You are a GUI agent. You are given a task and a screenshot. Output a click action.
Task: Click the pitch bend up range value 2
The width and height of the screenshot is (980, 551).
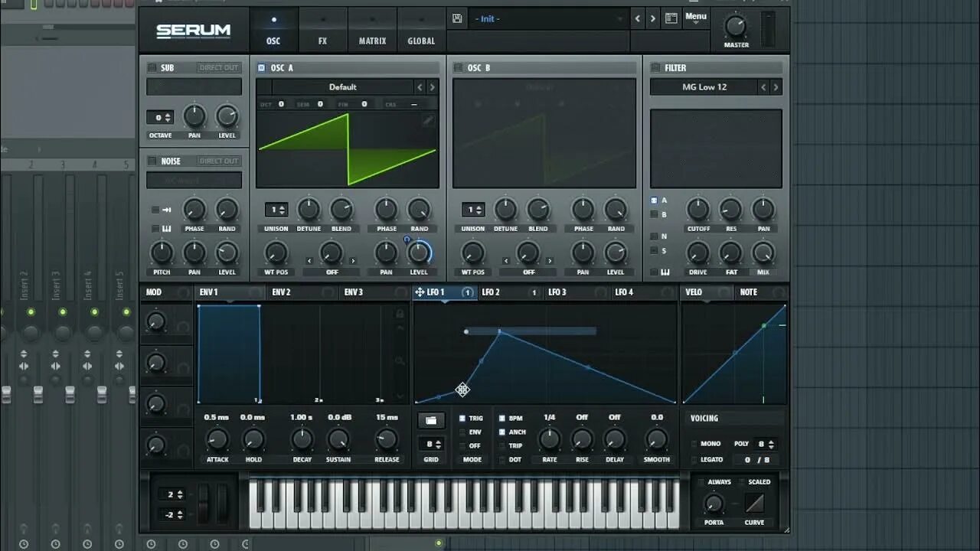coord(170,494)
